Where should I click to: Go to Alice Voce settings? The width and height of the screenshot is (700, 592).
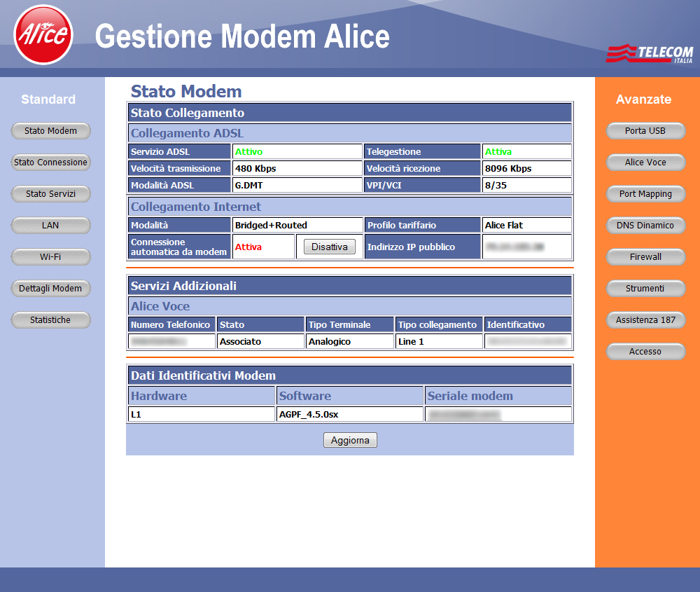coord(645,163)
